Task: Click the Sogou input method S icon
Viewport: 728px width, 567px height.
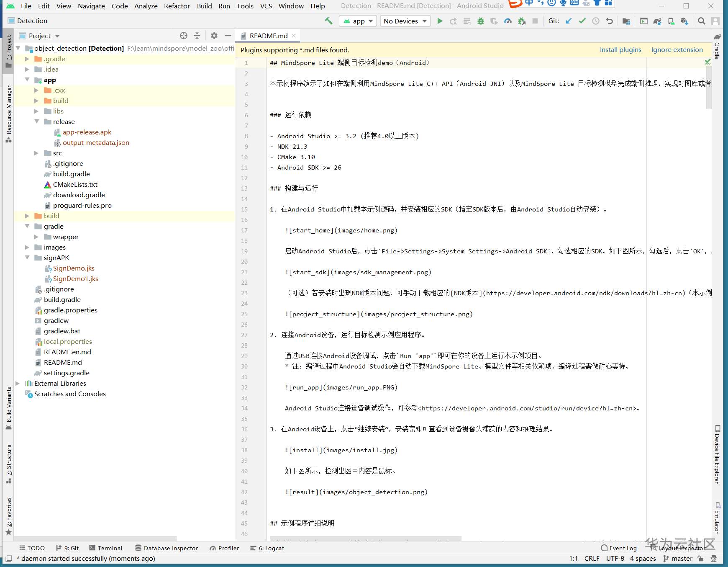Action: pyautogui.click(x=515, y=4)
